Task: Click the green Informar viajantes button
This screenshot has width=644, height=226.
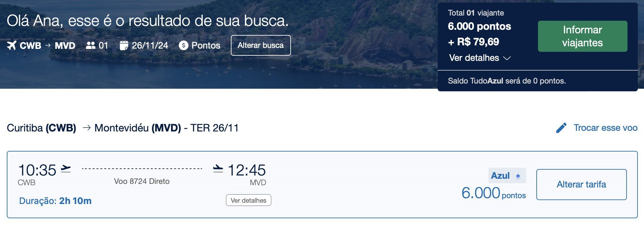Action: click(x=583, y=36)
